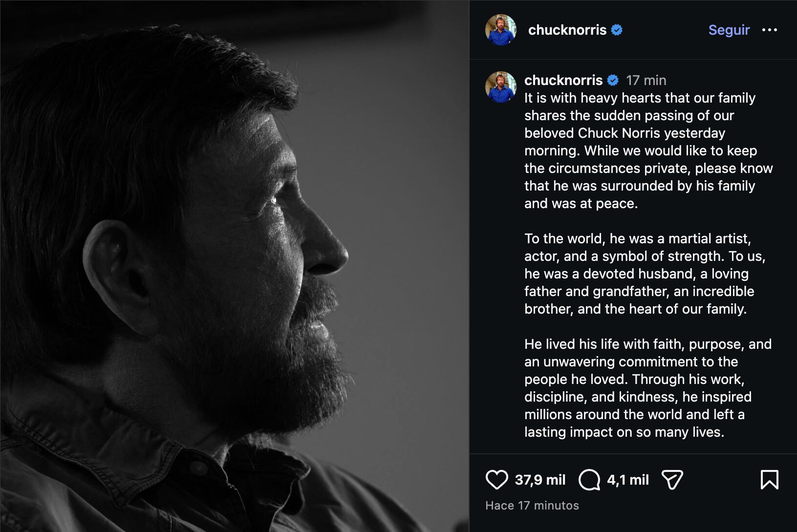
Task: Follow chucknorris using the Seguir button
Action: tap(728, 30)
